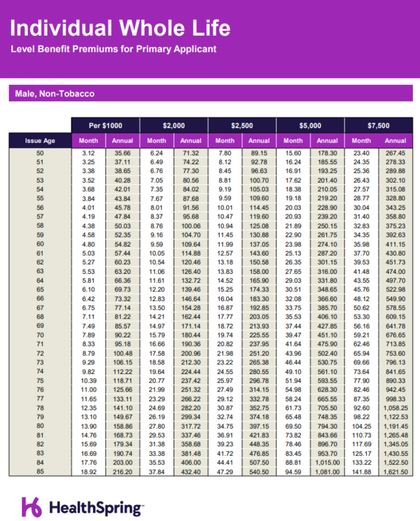
Task: Click the 15.25 monthly premium cell
Action: click(x=225, y=290)
